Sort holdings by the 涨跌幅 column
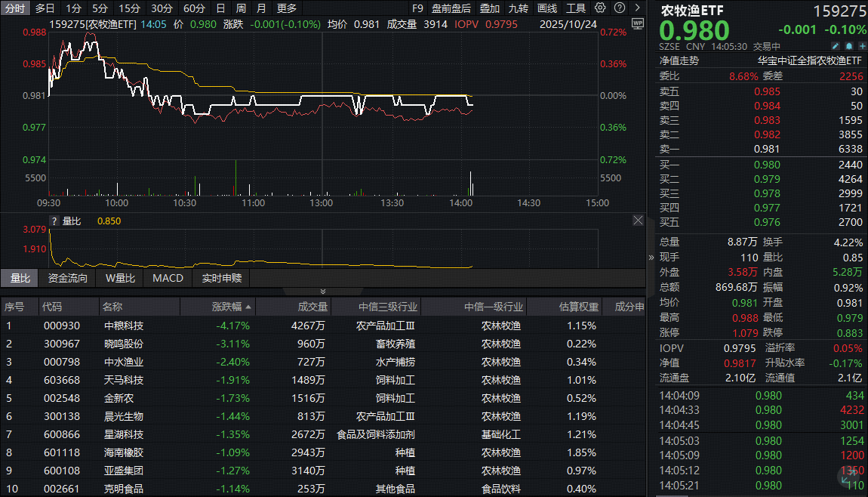This screenshot has width=868, height=497. point(226,306)
